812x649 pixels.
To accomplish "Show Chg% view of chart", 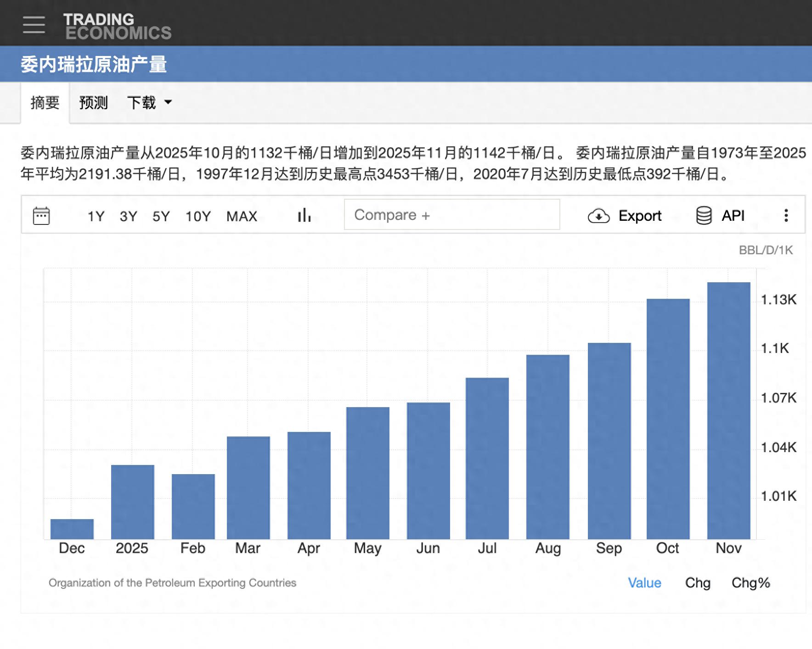I will coord(750,582).
